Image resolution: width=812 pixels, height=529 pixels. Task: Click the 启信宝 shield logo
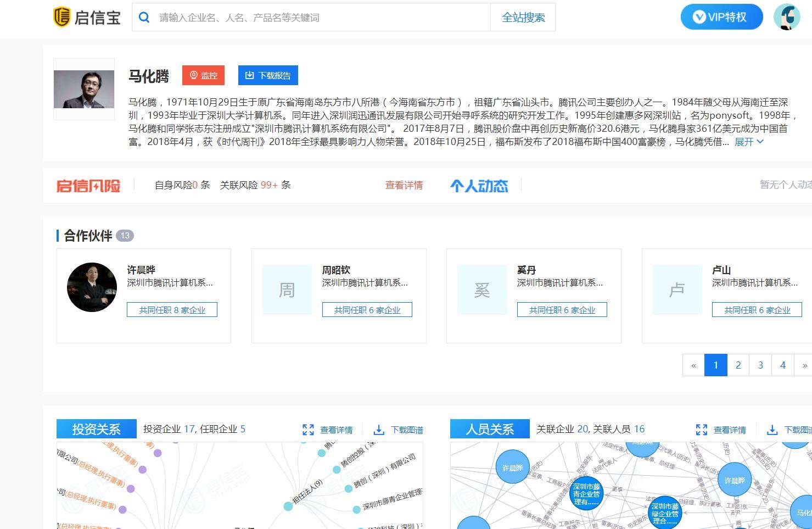[x=61, y=17]
